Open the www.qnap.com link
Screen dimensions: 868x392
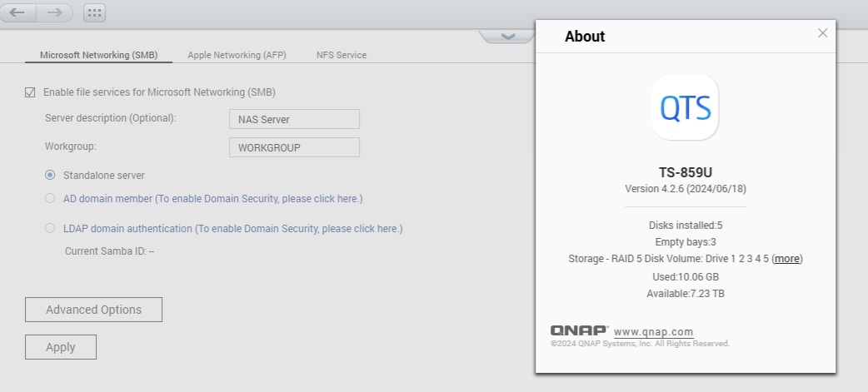pos(654,332)
